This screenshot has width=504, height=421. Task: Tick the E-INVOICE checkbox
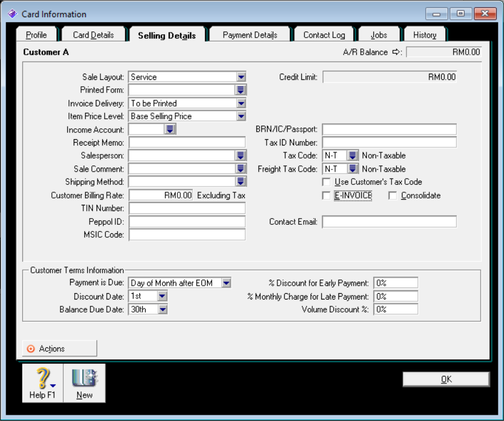tap(326, 196)
